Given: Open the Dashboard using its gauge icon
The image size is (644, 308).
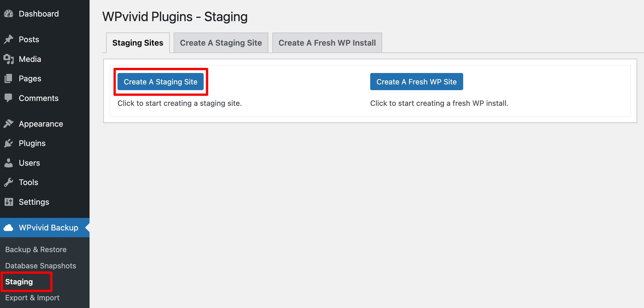Looking at the screenshot, I should pos(9,13).
